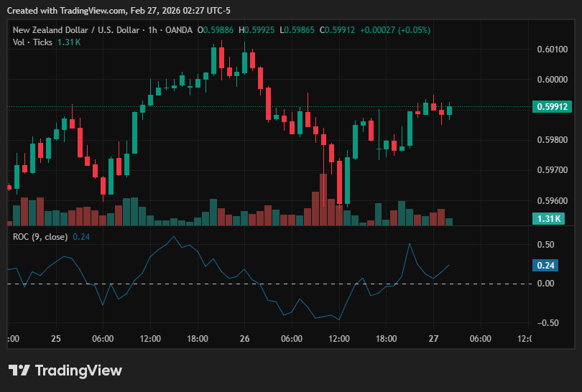Click the 1.31 K volume tag
Image resolution: width=582 pixels, height=392 pixels.
(x=549, y=218)
